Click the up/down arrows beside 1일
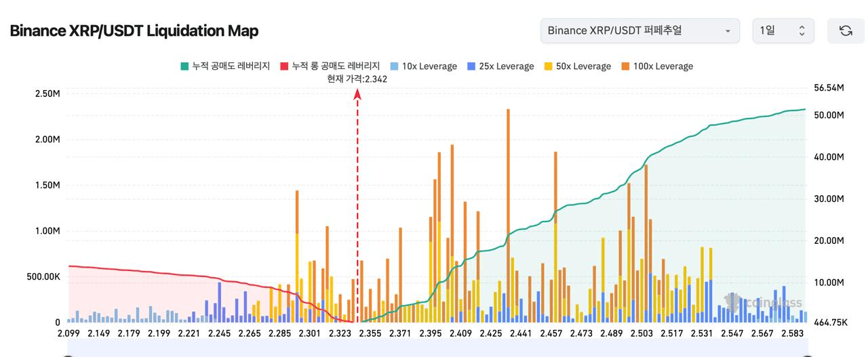Viewport: 868px width, 357px height. 802,30
